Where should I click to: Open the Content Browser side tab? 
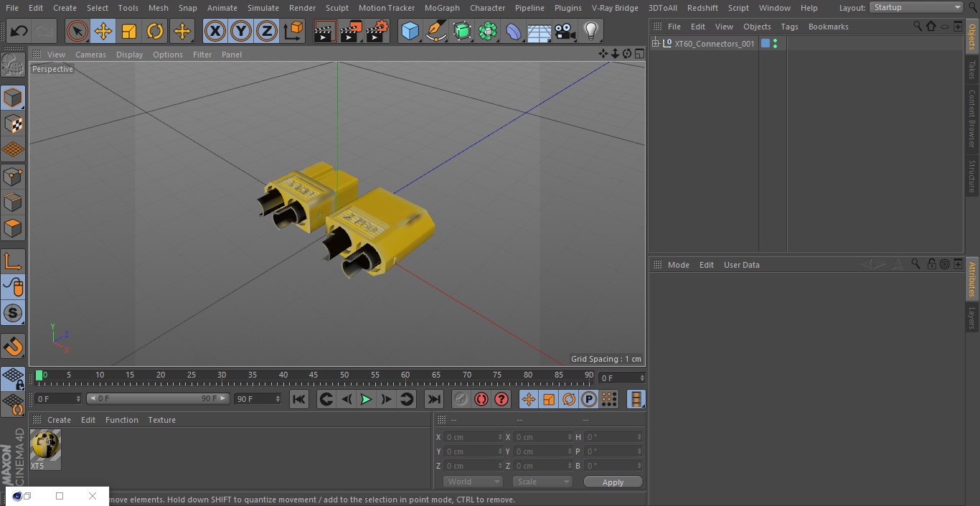click(x=972, y=118)
